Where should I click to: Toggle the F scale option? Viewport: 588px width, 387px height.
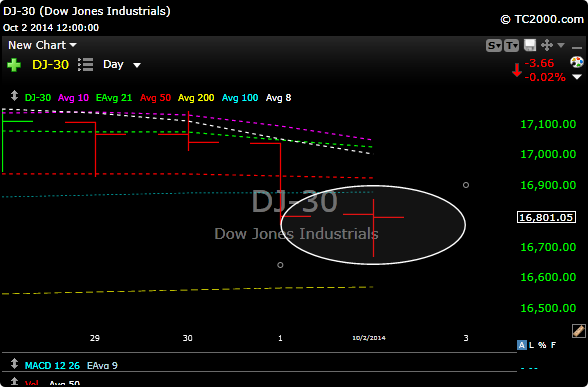click(x=554, y=345)
